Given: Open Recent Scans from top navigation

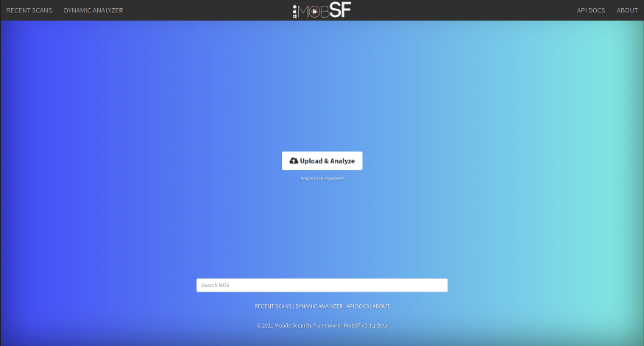Looking at the screenshot, I should click(x=29, y=10).
